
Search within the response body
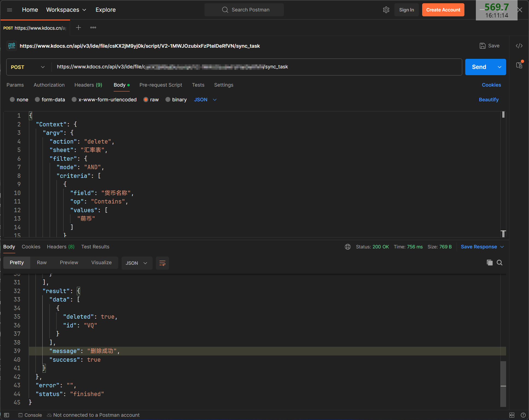(499, 263)
